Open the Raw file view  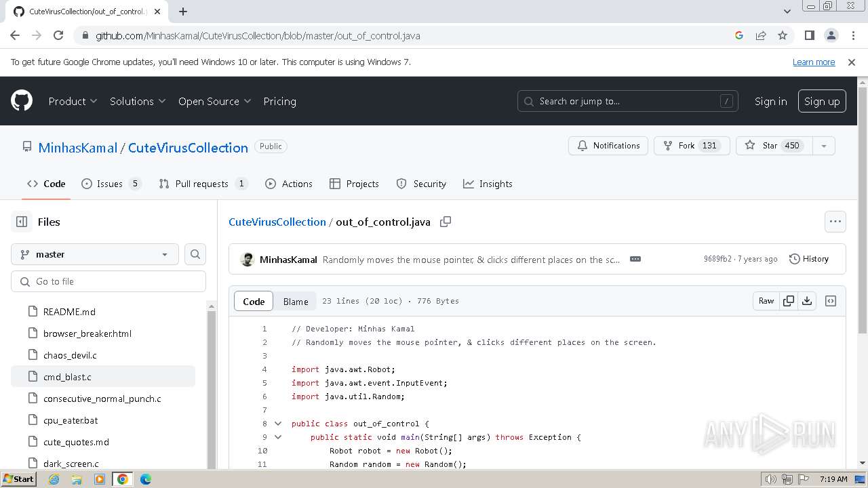766,301
